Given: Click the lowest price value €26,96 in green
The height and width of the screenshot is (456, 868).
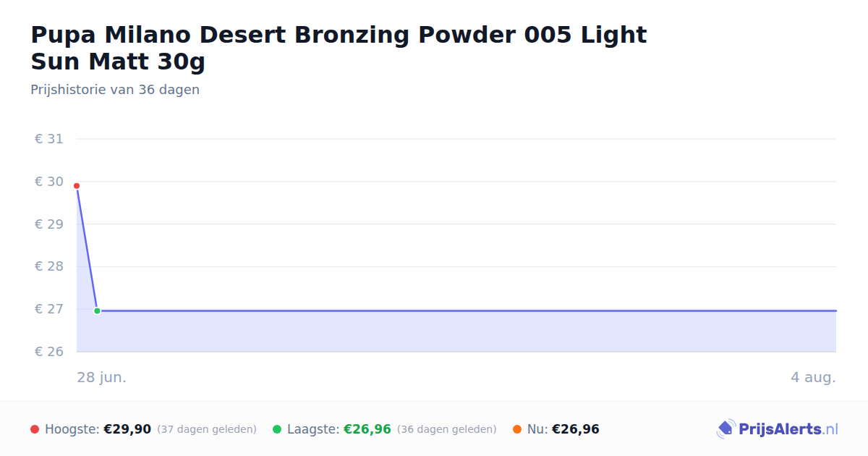Looking at the screenshot, I should pos(367,429).
